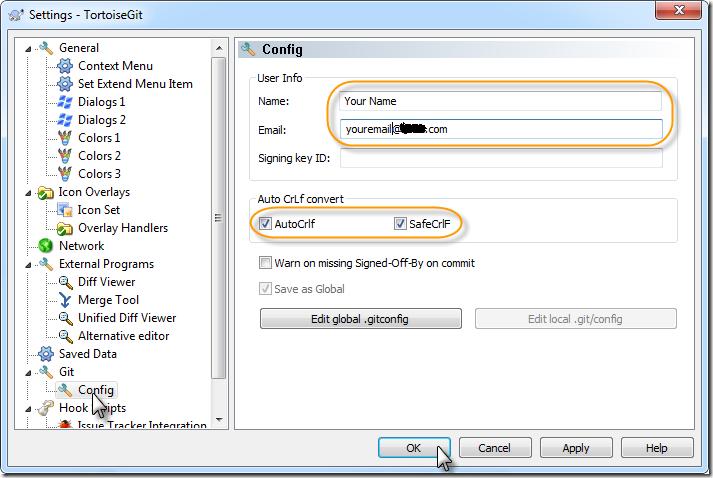Click the wrench icon next to Git
This screenshot has width=713, height=478.
tap(46, 372)
